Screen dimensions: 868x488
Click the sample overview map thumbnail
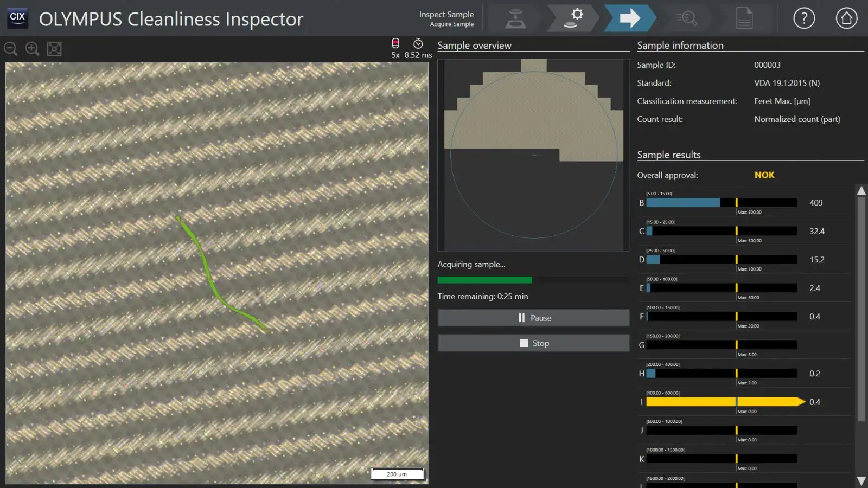(534, 155)
